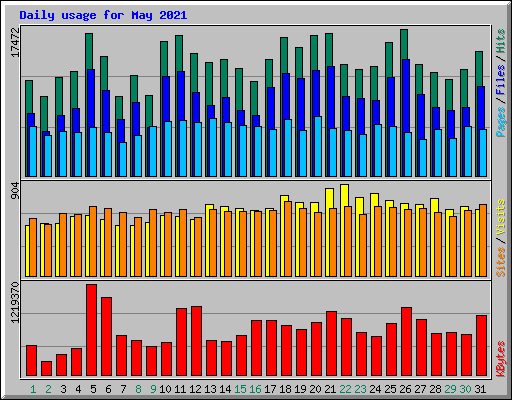Click the tallest red KBytes bar for day 5
Screen dimensions: 512x400
[x=92, y=330]
